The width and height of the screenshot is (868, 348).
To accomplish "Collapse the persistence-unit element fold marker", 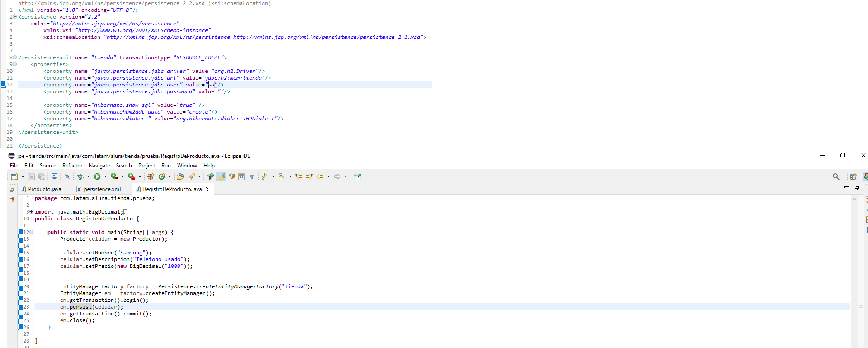I will (14, 57).
